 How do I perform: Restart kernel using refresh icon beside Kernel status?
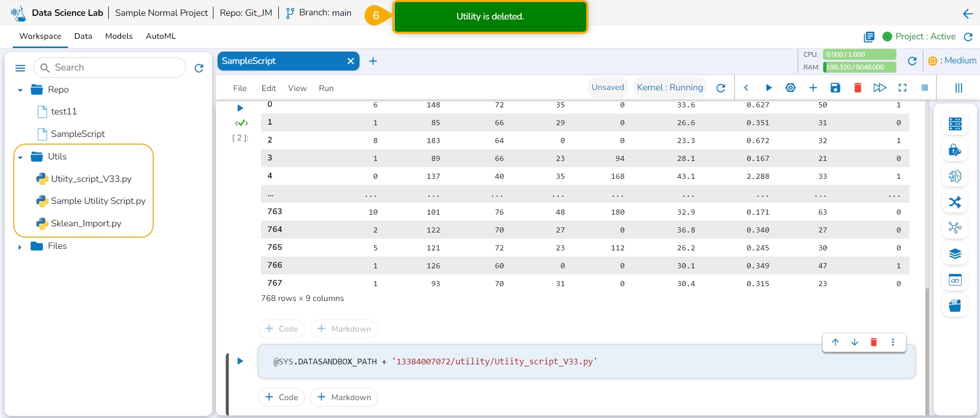pos(721,88)
